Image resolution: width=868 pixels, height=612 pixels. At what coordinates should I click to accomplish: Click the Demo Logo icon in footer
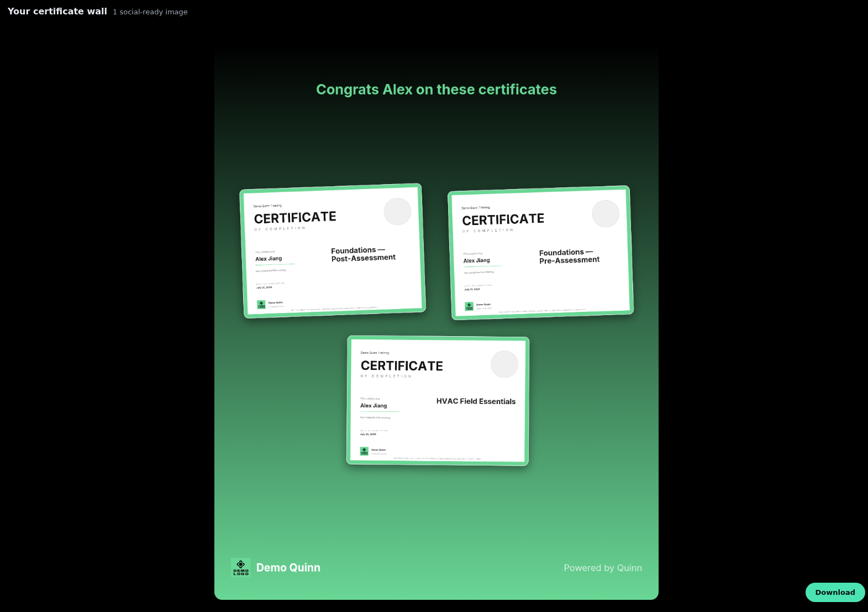click(x=240, y=568)
